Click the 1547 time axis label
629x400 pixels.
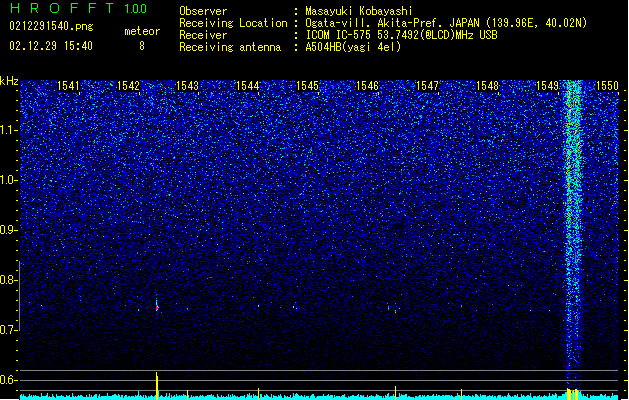(x=428, y=85)
